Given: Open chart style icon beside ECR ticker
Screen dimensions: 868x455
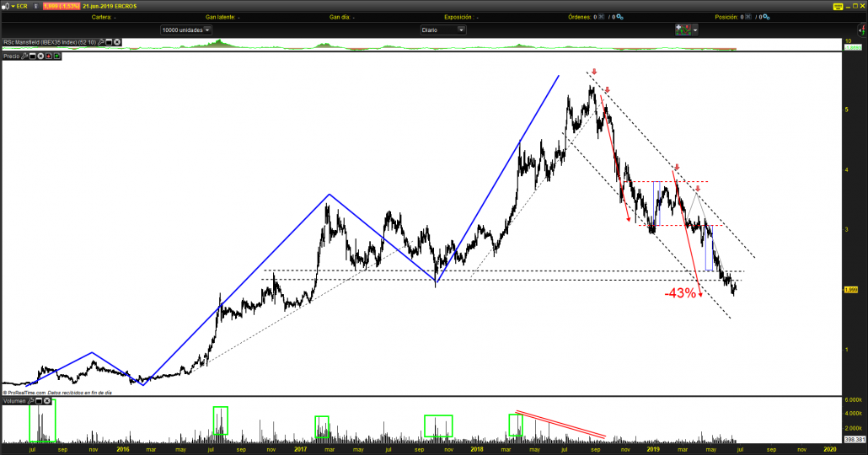Looking at the screenshot, I should point(5,6).
